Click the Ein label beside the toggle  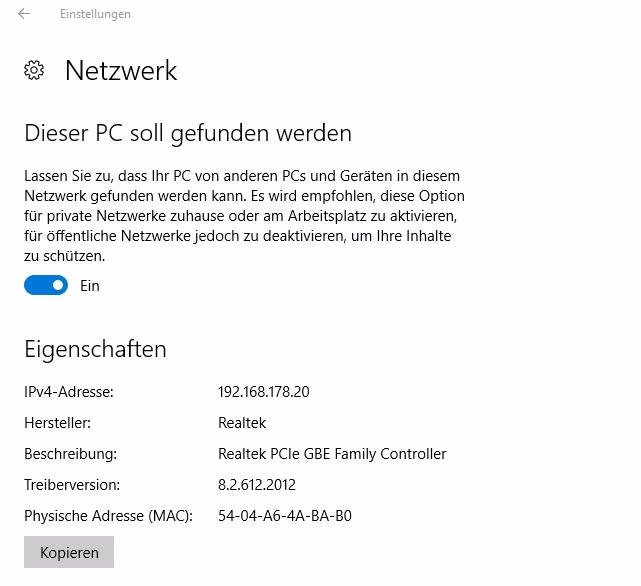(90, 285)
